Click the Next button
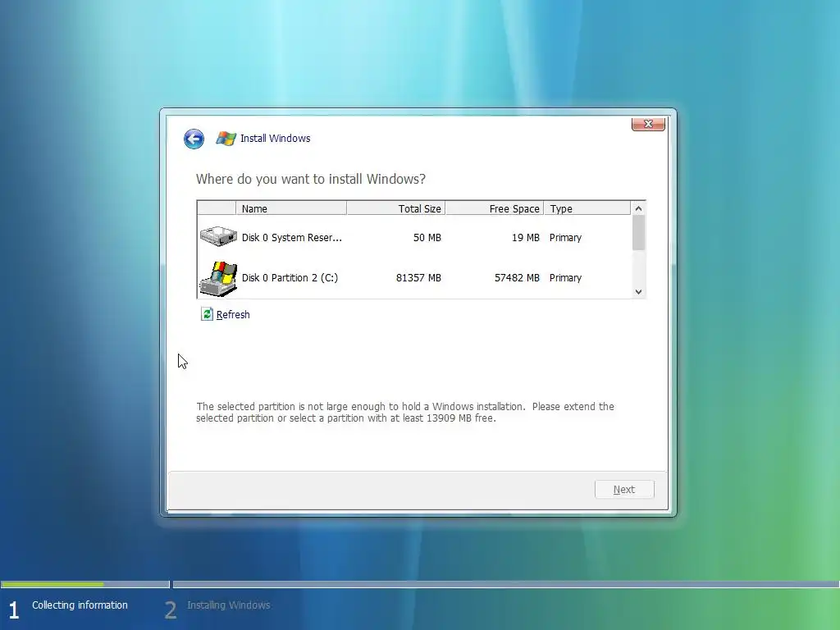The image size is (840, 630). (x=624, y=489)
